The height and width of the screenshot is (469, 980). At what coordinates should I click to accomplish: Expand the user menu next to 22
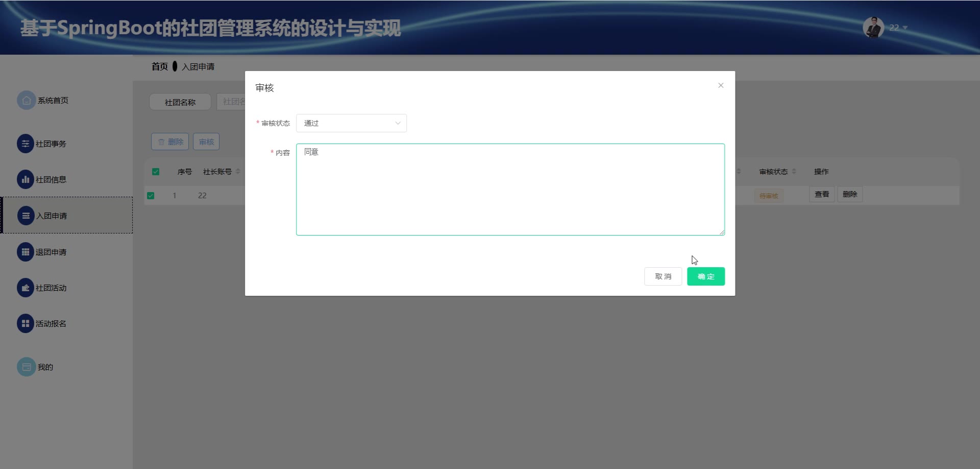[x=905, y=28]
